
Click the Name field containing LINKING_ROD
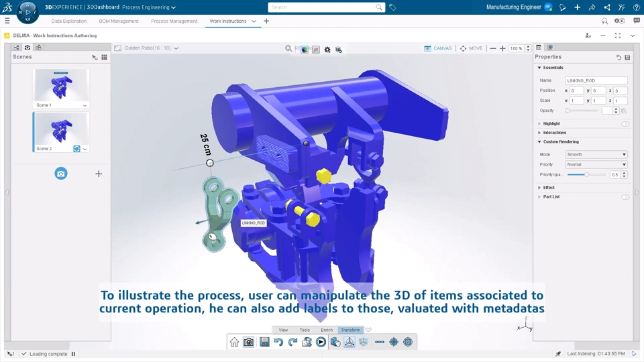coord(596,80)
